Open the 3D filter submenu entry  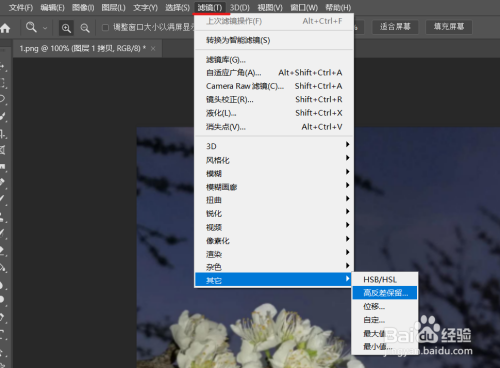coord(274,146)
